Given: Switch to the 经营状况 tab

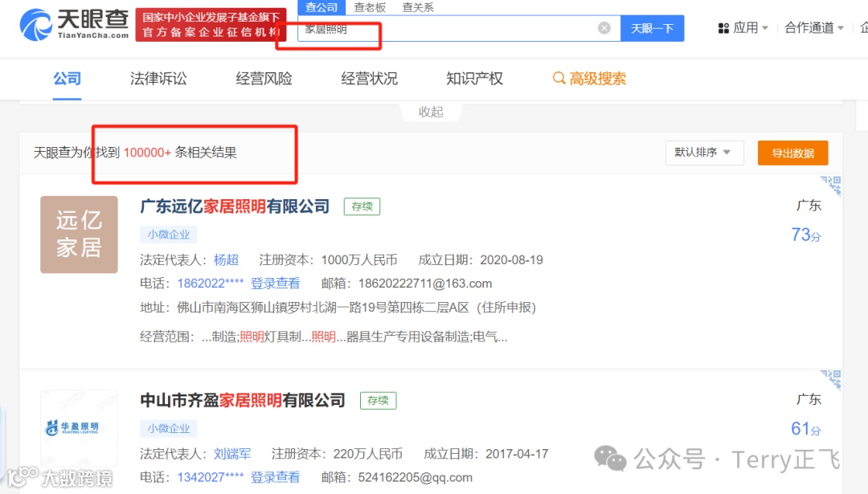Looking at the screenshot, I should (x=369, y=79).
